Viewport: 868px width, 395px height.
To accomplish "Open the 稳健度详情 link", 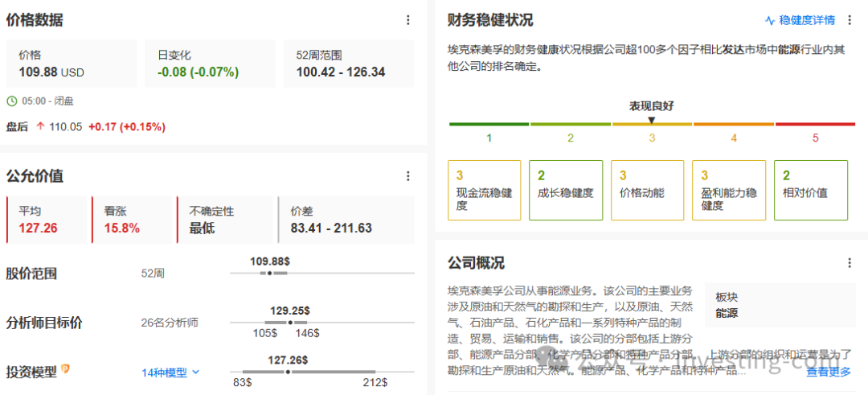I will [807, 20].
